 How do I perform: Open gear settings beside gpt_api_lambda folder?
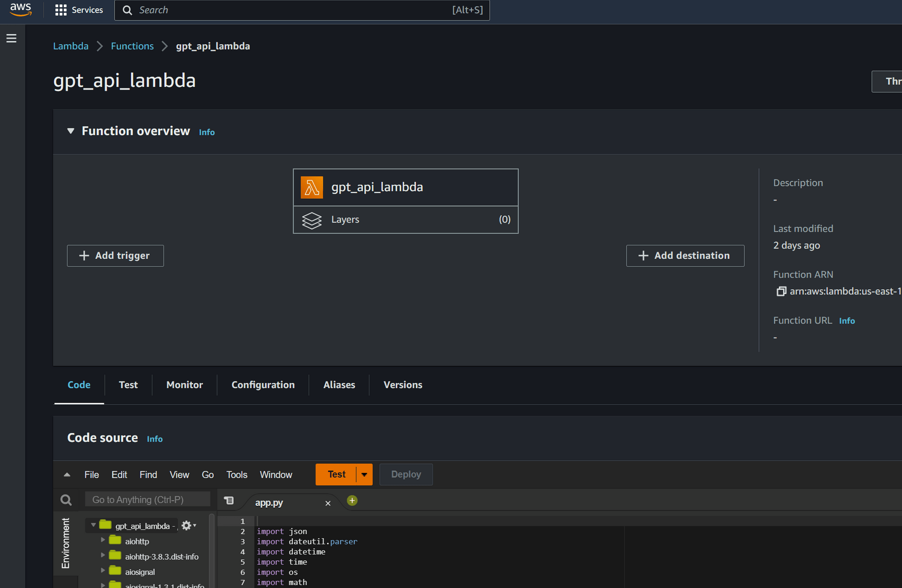[186, 525]
